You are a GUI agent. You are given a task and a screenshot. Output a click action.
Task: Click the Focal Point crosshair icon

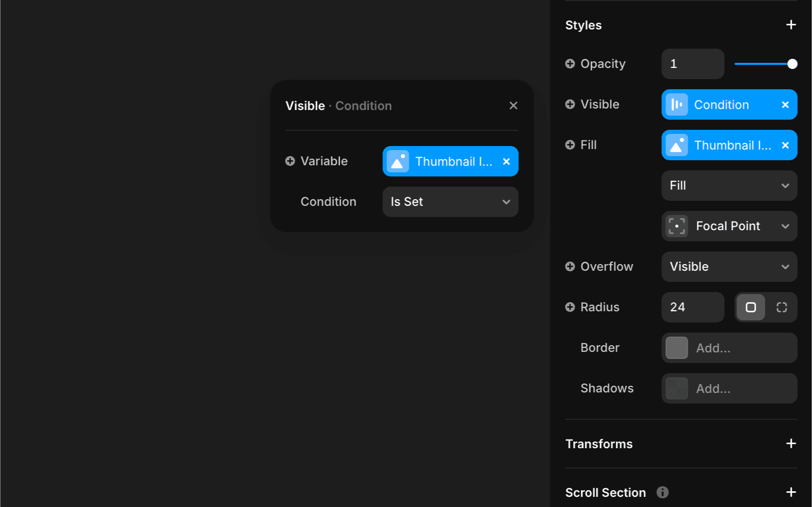677,226
